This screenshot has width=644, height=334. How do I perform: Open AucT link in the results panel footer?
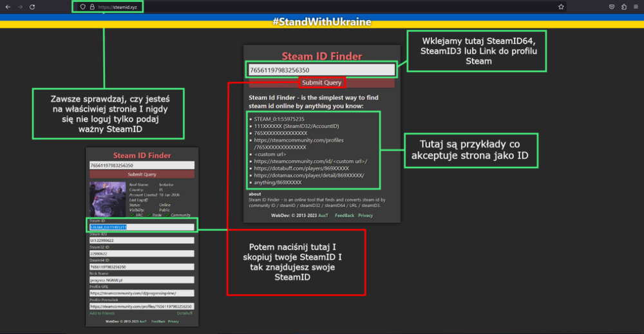coord(142,321)
